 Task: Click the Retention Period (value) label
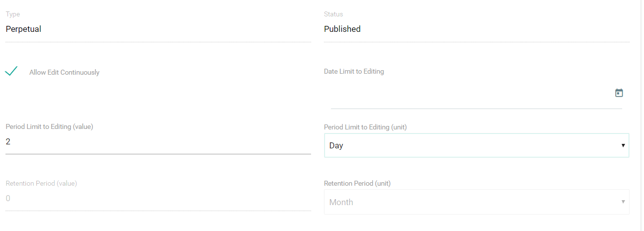(41, 183)
